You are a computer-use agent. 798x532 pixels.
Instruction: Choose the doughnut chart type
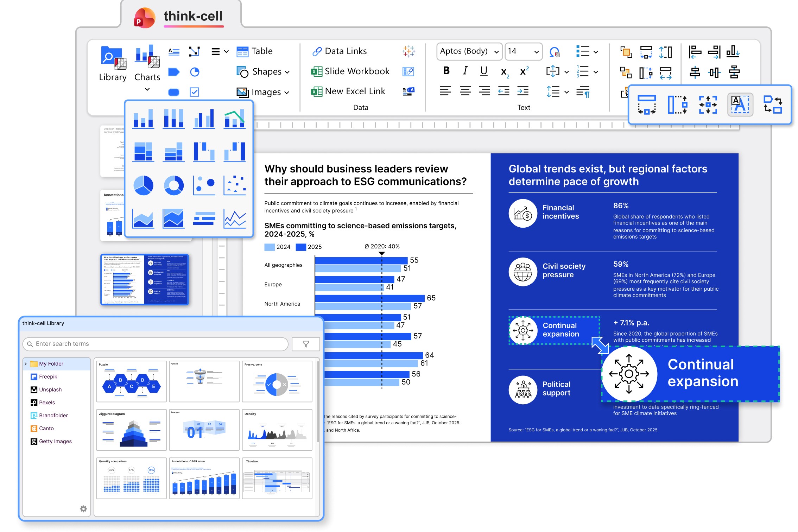coord(174,185)
